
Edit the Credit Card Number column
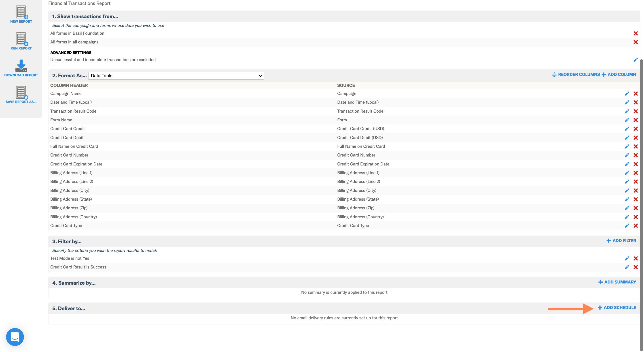click(x=627, y=155)
